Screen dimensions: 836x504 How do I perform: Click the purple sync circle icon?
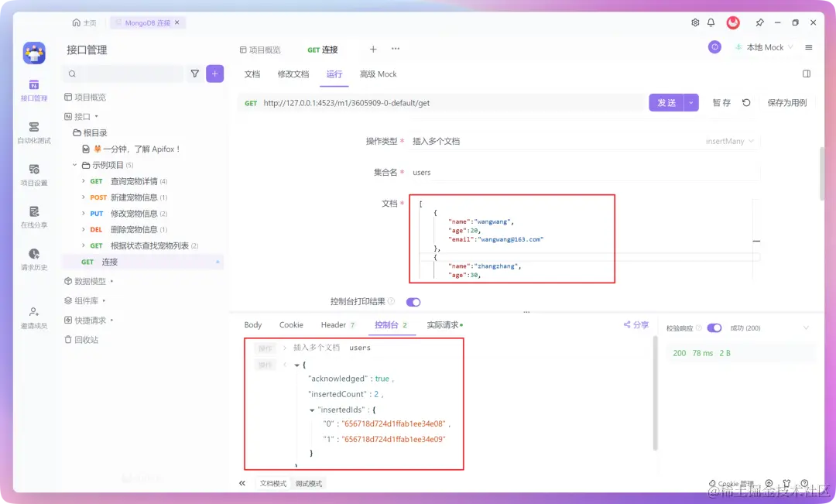click(x=714, y=47)
